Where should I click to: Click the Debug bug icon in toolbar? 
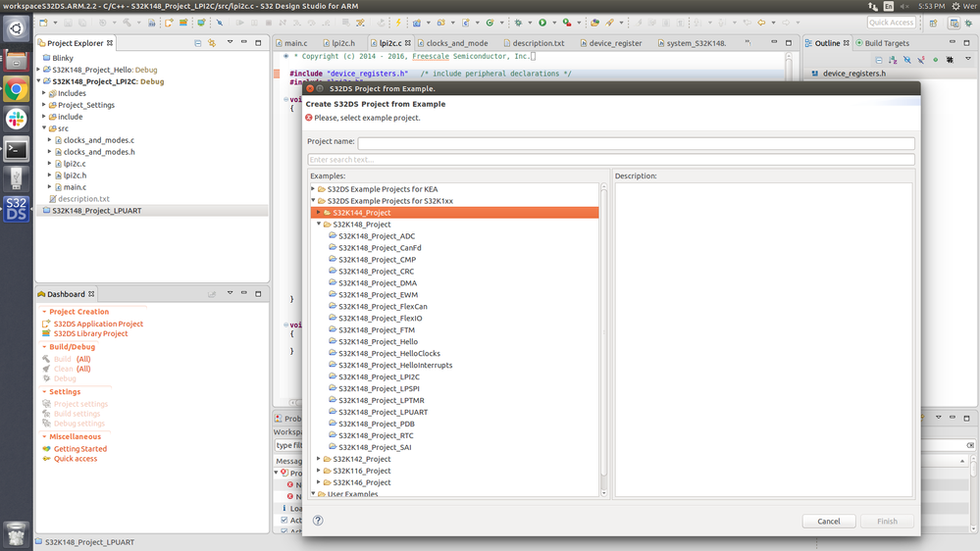point(518,23)
